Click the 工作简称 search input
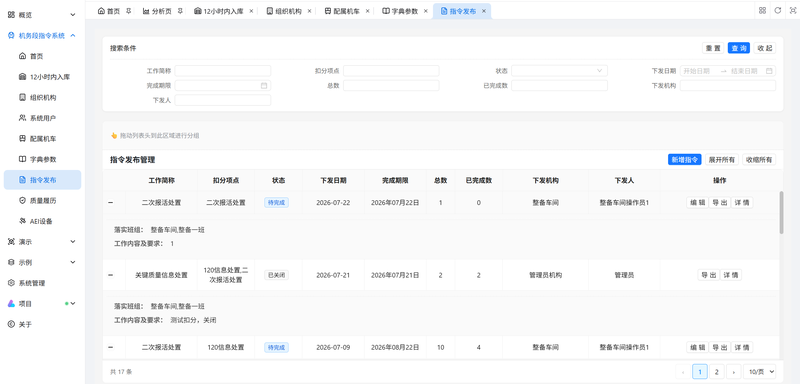The width and height of the screenshot is (800, 384). tap(223, 71)
